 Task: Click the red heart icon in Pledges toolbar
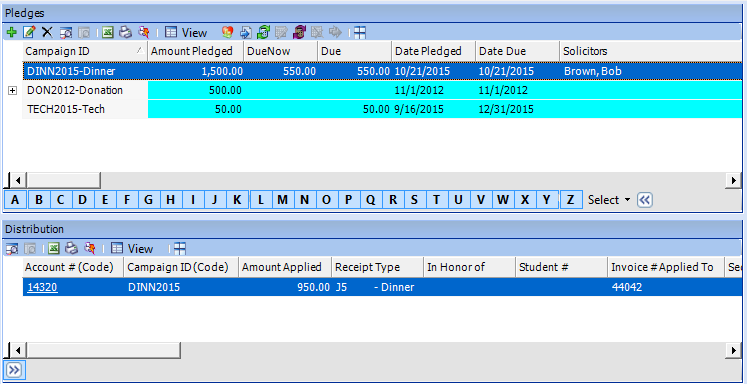pyautogui.click(x=228, y=32)
